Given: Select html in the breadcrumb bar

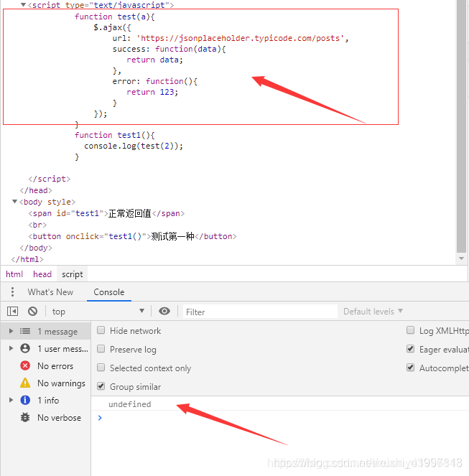Looking at the screenshot, I should click(14, 274).
